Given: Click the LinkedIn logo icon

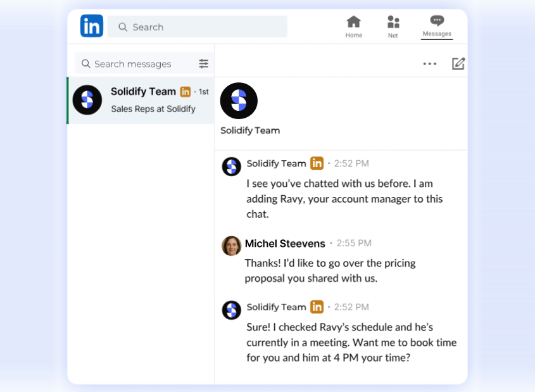Looking at the screenshot, I should tap(92, 25).
